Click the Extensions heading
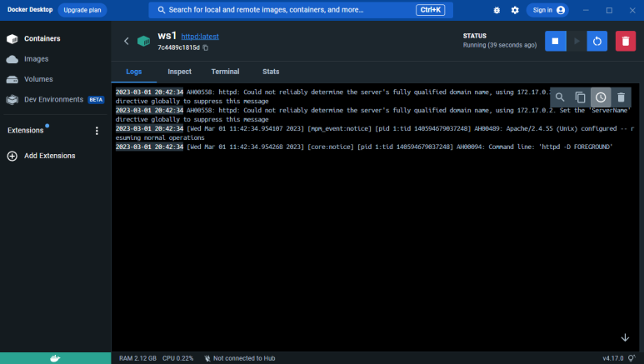 (x=26, y=130)
